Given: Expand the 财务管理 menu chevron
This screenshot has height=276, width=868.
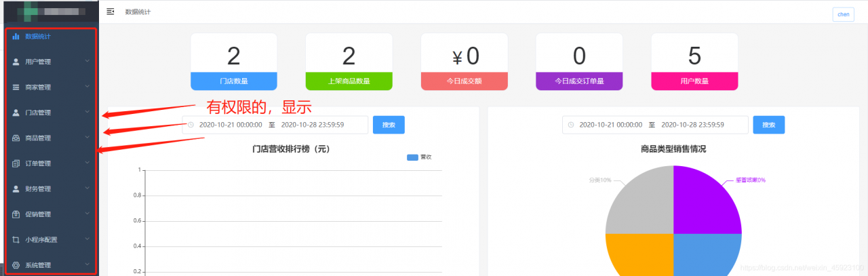Looking at the screenshot, I should click(x=87, y=189).
